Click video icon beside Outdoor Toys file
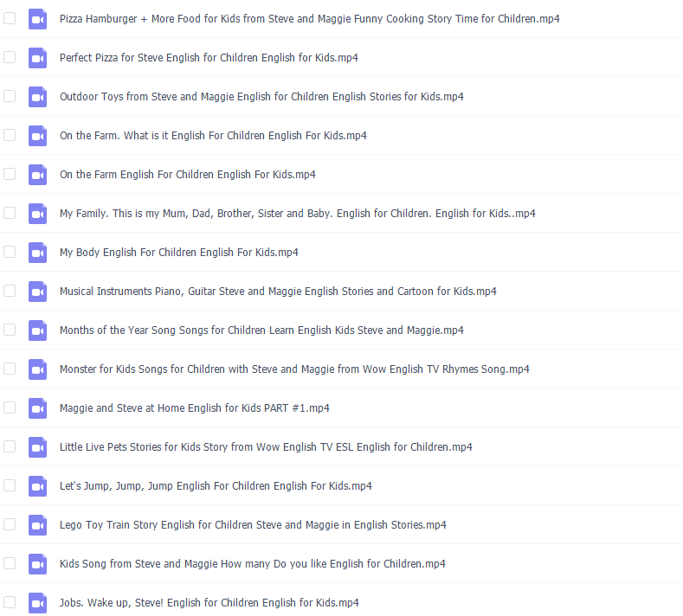Screen dimensions: 683x616 pyautogui.click(x=37, y=97)
